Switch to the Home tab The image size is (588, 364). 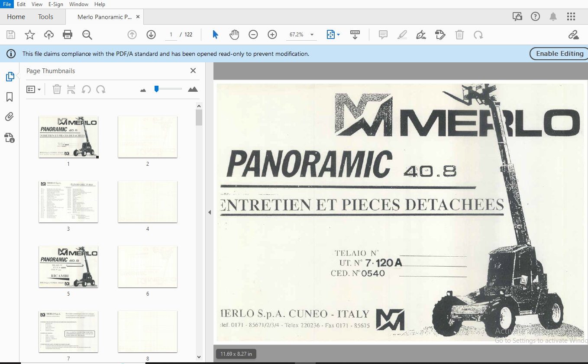click(x=16, y=16)
